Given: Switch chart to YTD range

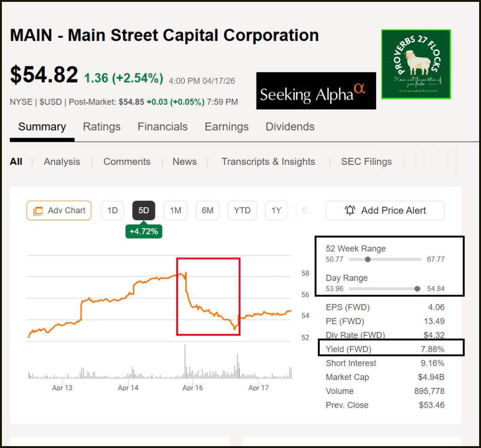Looking at the screenshot, I should pyautogui.click(x=242, y=210).
